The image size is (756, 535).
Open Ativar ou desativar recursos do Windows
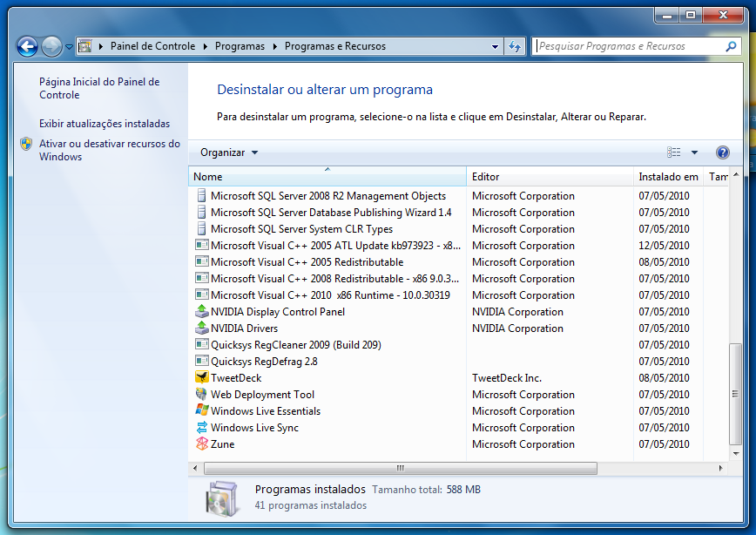[x=110, y=150]
